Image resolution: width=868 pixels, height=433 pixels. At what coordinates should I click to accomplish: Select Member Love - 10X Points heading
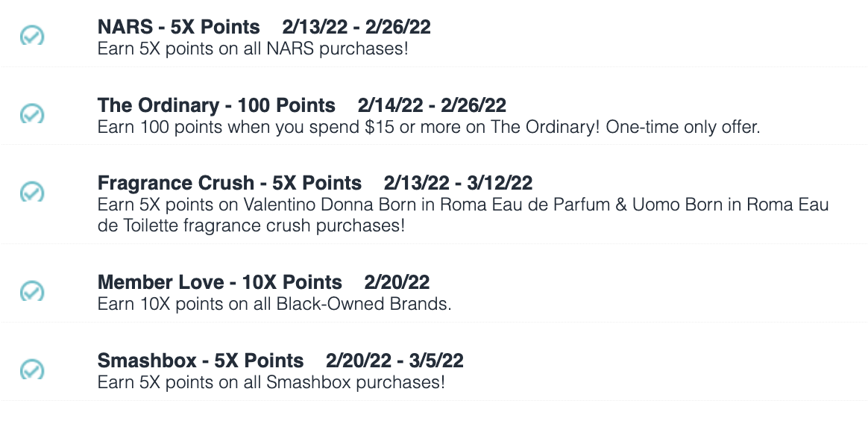(220, 282)
